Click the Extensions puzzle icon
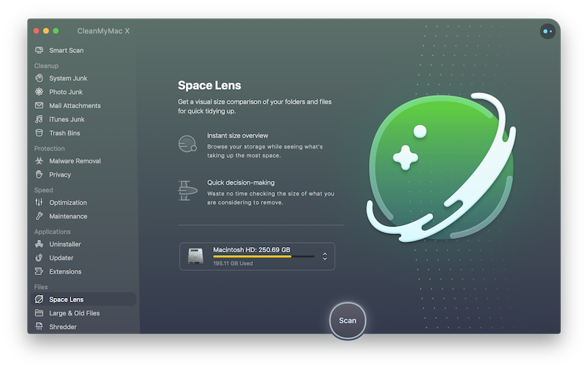The image size is (588, 370). tap(39, 271)
